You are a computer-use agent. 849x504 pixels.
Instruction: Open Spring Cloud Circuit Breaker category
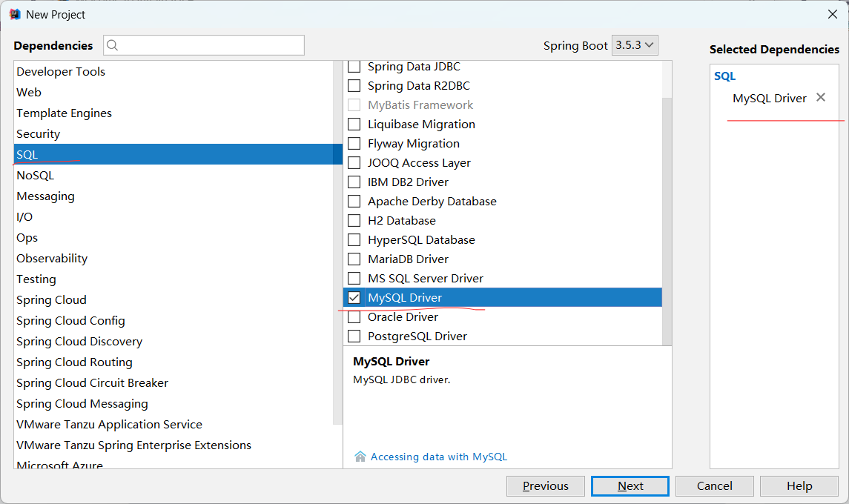[x=174, y=382]
